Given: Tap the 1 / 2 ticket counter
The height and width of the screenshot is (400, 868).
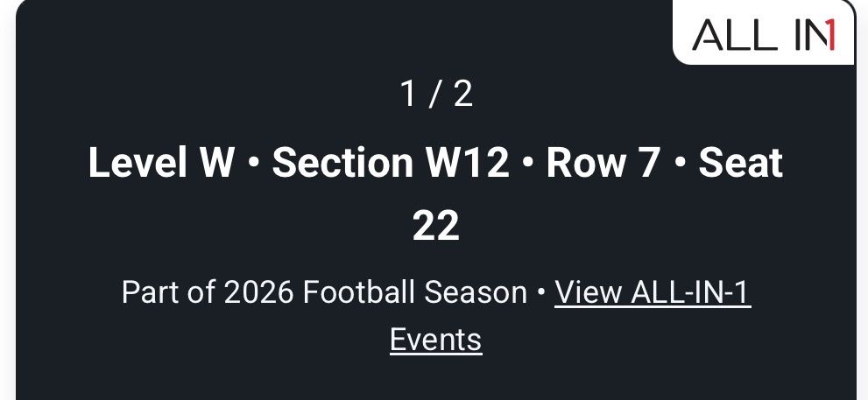Looking at the screenshot, I should click(x=436, y=94).
